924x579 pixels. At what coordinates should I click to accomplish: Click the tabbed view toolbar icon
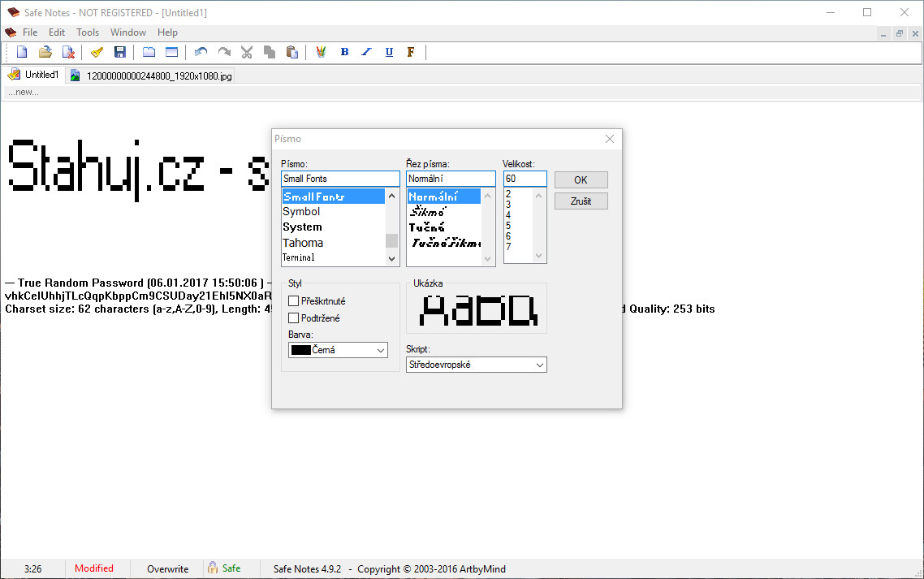[x=149, y=53]
